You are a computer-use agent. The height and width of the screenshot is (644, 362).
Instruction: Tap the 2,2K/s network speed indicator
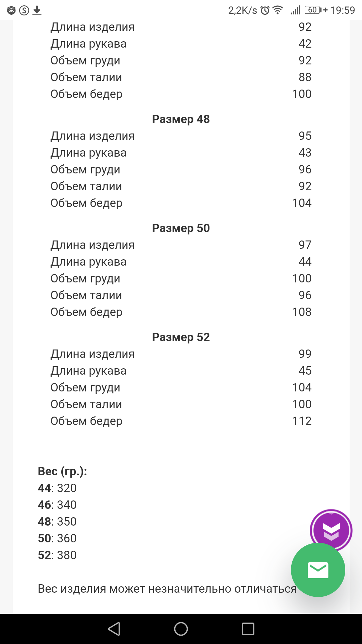[x=243, y=10]
